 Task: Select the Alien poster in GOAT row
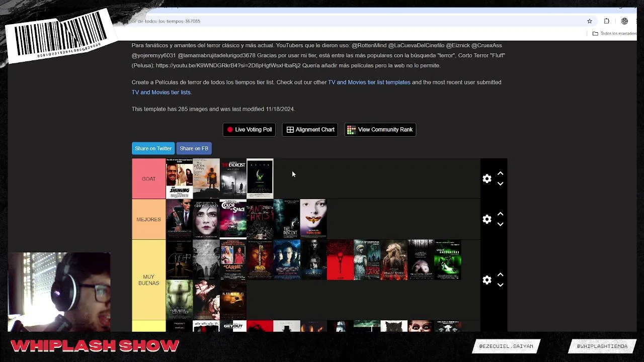tap(260, 178)
